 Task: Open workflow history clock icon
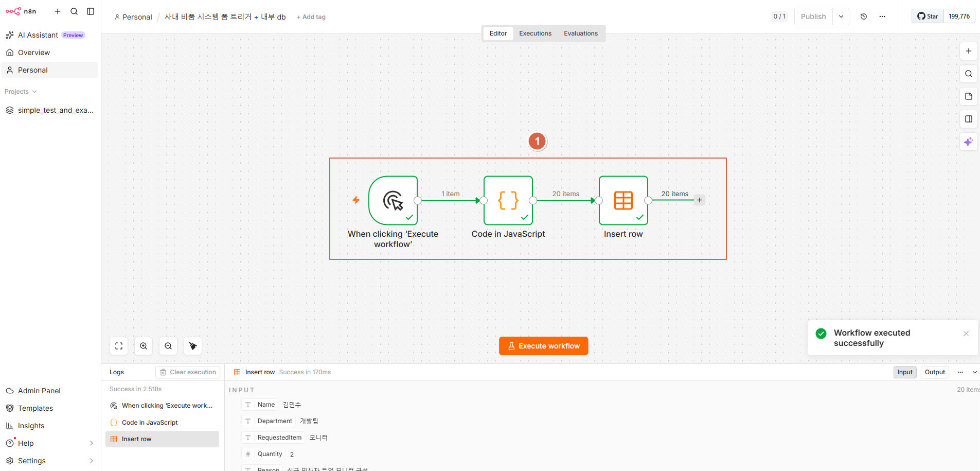(x=864, y=16)
